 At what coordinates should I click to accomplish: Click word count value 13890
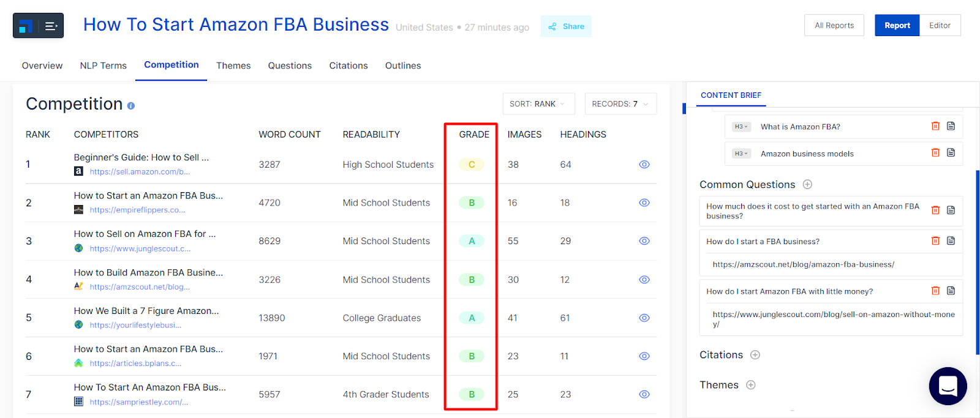click(272, 318)
